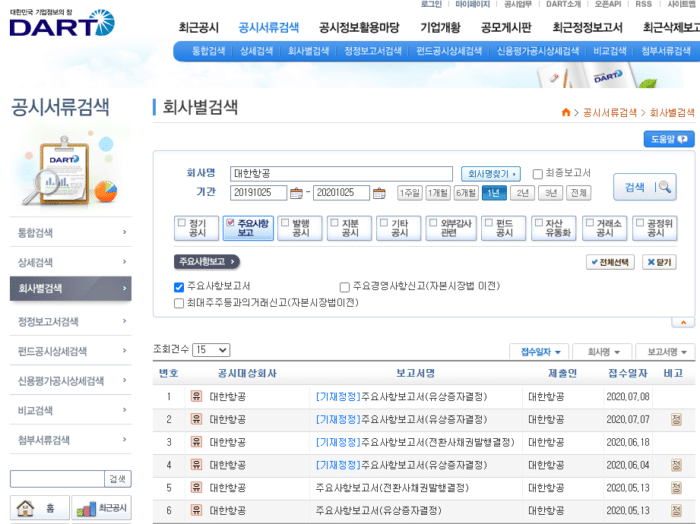Click the sidebar search input box
The height and width of the screenshot is (524, 700).
tap(57, 479)
